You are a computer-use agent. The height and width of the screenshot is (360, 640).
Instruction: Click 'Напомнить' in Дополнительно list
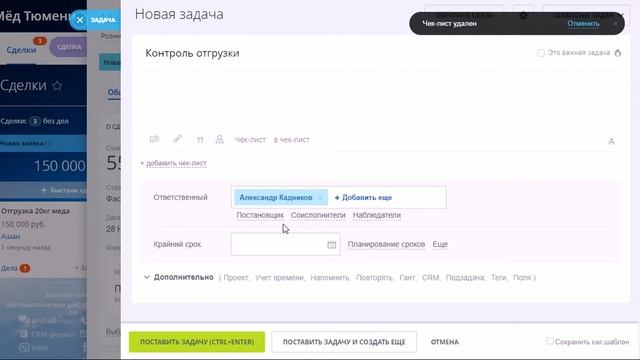tap(329, 278)
